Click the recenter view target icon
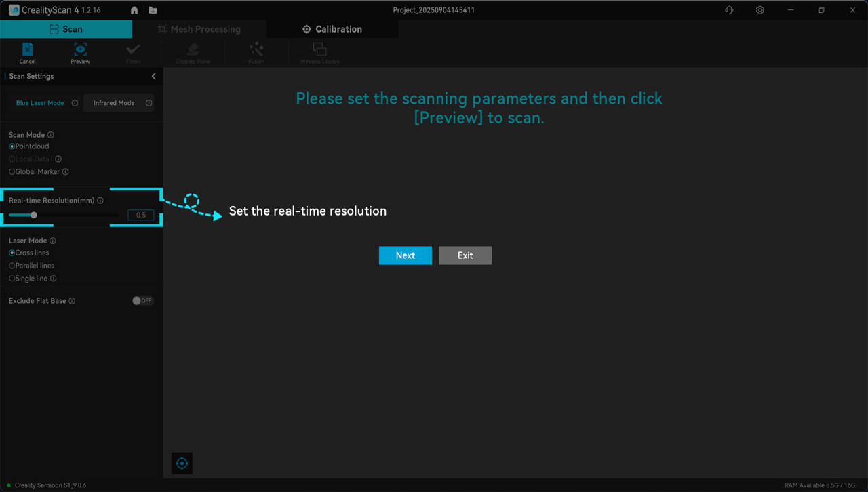Screen dimensions: 868x492 182,463
